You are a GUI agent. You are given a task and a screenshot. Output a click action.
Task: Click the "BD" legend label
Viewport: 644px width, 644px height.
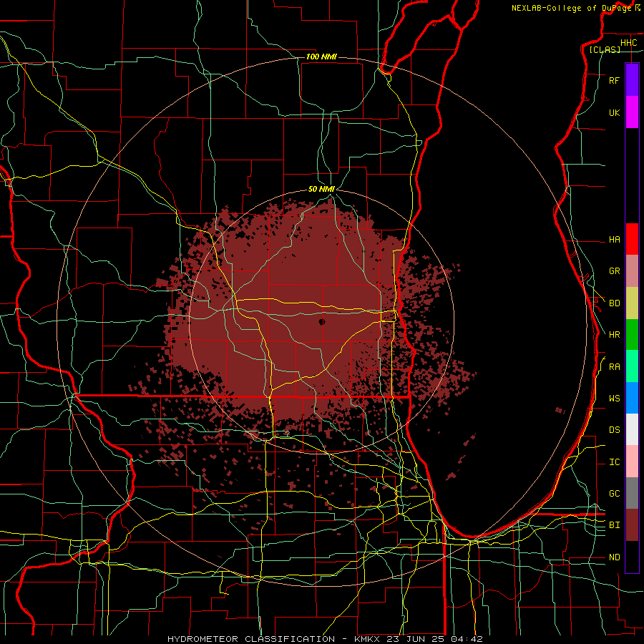[x=614, y=303]
